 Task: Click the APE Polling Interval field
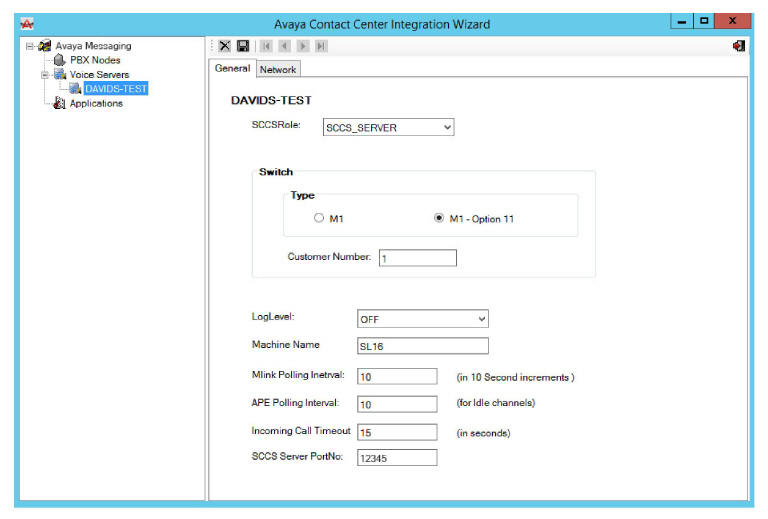pos(397,404)
